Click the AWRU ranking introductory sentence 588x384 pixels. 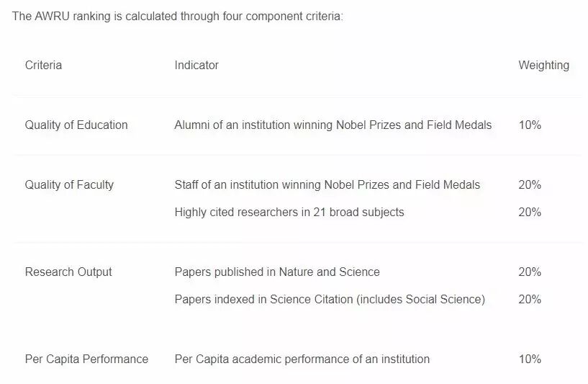(x=178, y=17)
